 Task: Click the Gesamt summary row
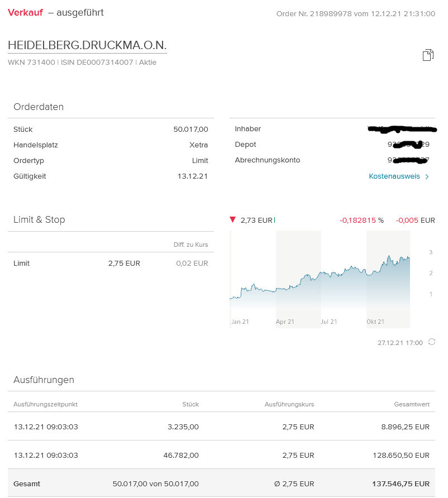pos(223,483)
